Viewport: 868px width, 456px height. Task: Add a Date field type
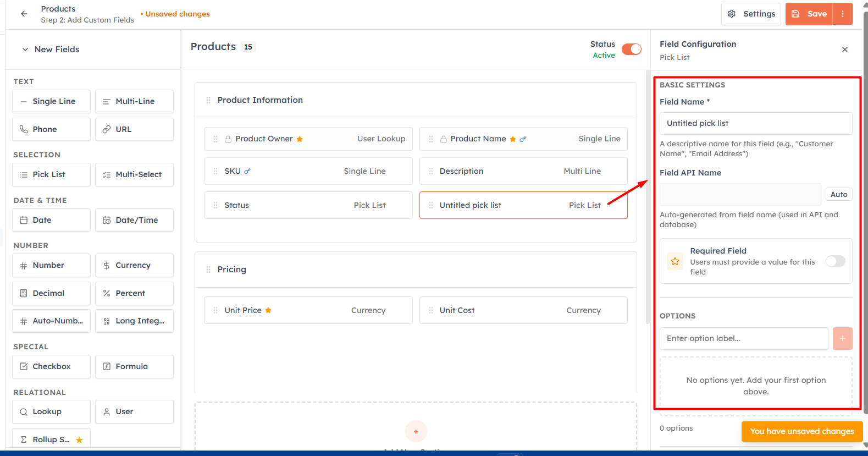click(51, 220)
